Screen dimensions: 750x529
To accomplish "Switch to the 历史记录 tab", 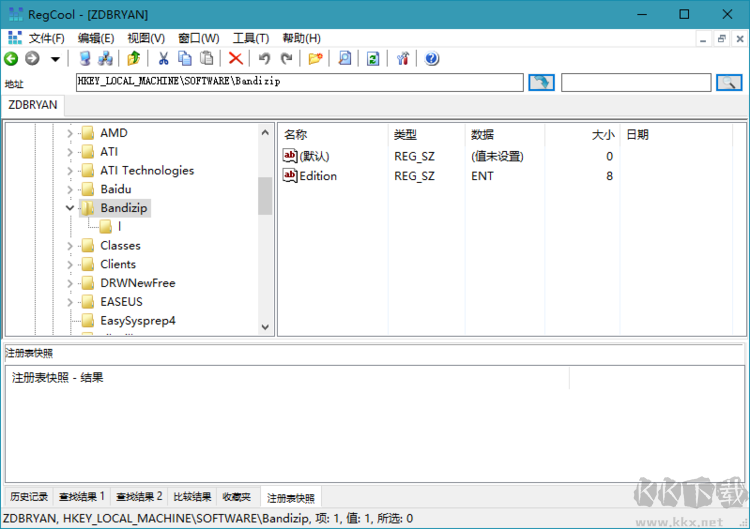I will pyautogui.click(x=29, y=497).
